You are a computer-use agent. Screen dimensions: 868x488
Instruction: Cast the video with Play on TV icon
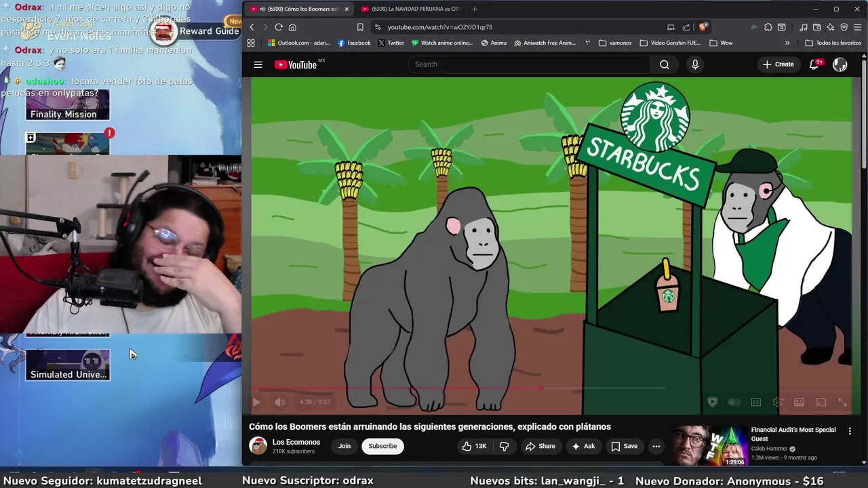tap(821, 402)
